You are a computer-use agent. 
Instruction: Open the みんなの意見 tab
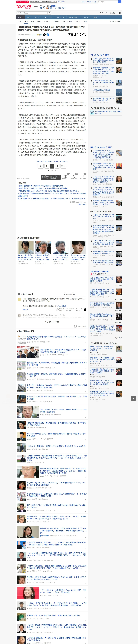(x=73, y=17)
